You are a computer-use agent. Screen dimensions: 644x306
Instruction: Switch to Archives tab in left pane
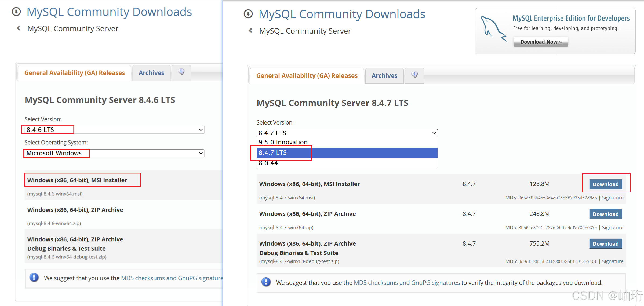pos(151,73)
